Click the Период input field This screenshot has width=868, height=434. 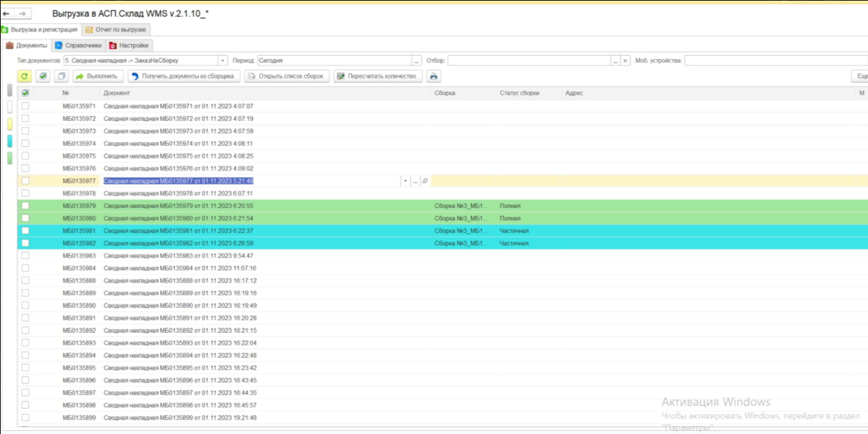[x=334, y=60]
